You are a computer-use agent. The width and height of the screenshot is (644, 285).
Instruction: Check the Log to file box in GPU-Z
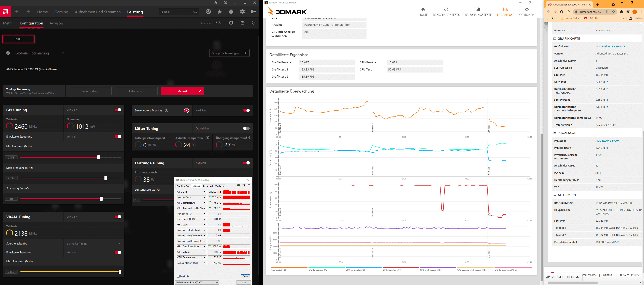pyautogui.click(x=178, y=276)
